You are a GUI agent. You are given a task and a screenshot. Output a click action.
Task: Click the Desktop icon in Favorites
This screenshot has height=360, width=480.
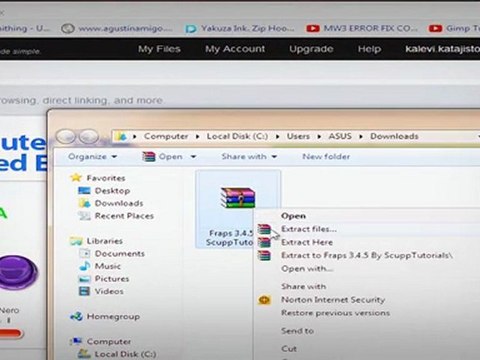click(84, 191)
